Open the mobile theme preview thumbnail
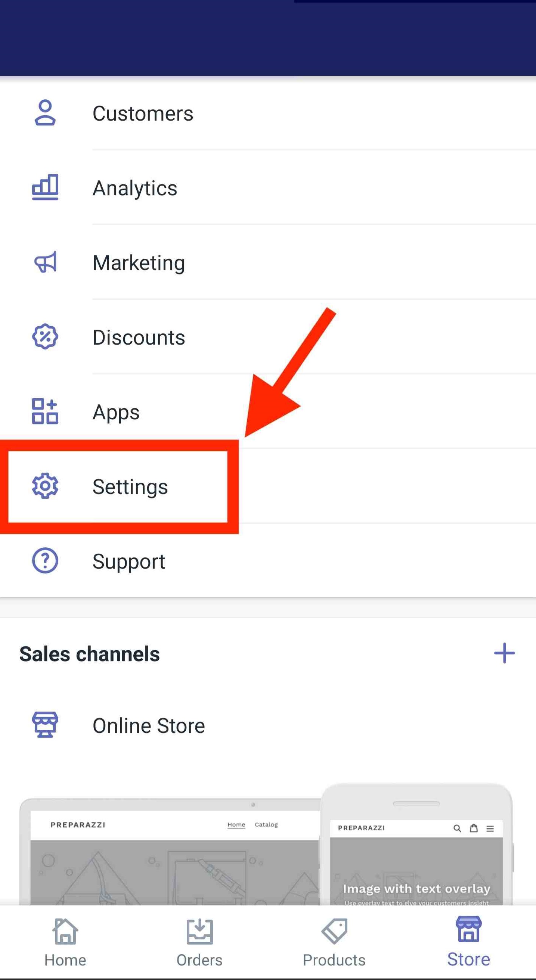This screenshot has width=536, height=980. [417, 844]
